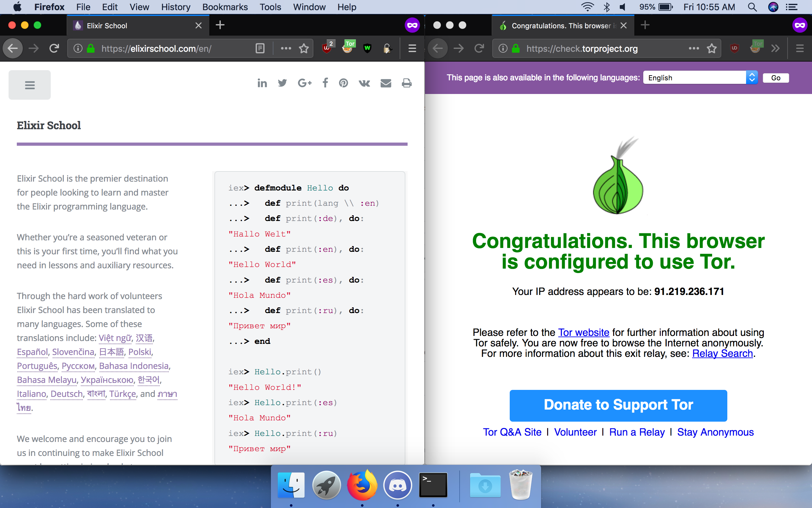The height and width of the screenshot is (508, 812).
Task: Expand overflow extensions chevron in Tor window
Action: pyautogui.click(x=775, y=48)
